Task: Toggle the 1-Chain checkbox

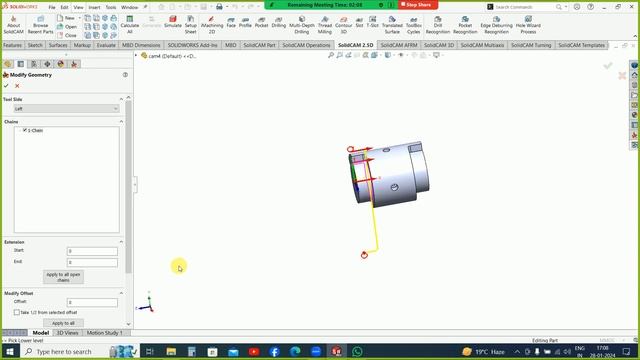Action: [x=25, y=130]
